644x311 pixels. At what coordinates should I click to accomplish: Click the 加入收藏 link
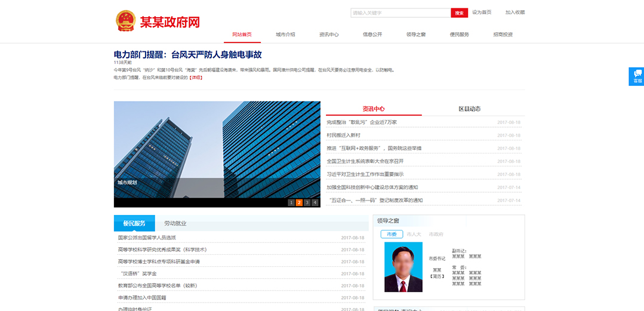(x=515, y=13)
